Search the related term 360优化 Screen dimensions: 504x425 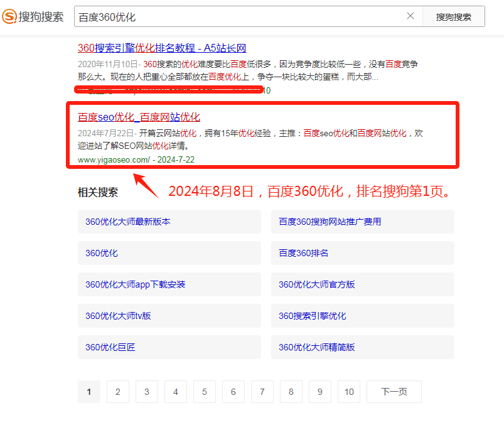tap(100, 253)
